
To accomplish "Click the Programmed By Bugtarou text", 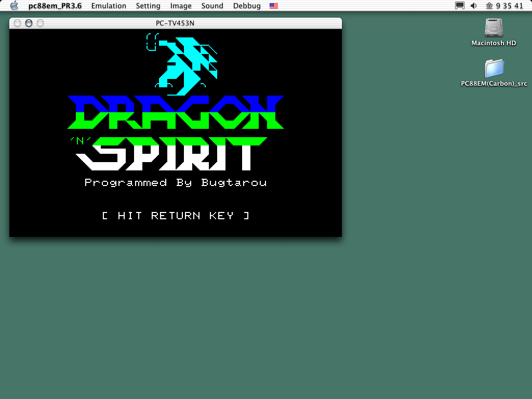I will 176,182.
